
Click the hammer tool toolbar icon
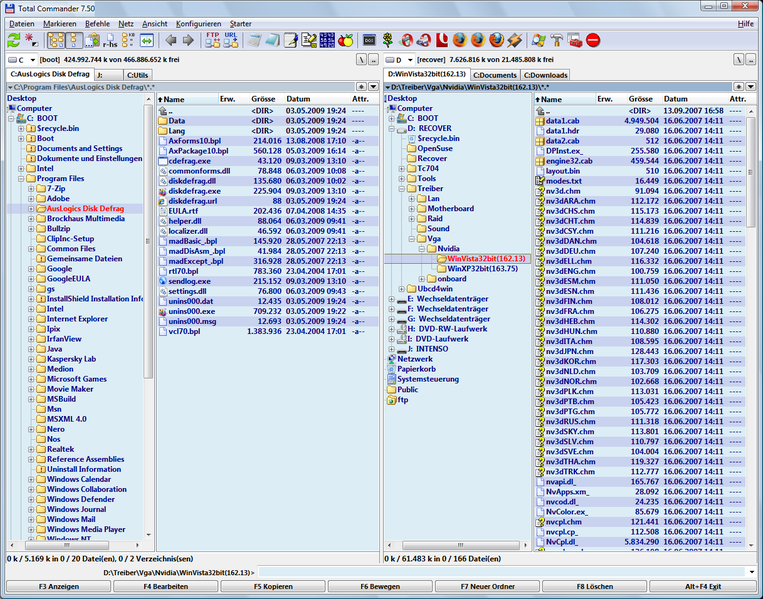[x=557, y=40]
